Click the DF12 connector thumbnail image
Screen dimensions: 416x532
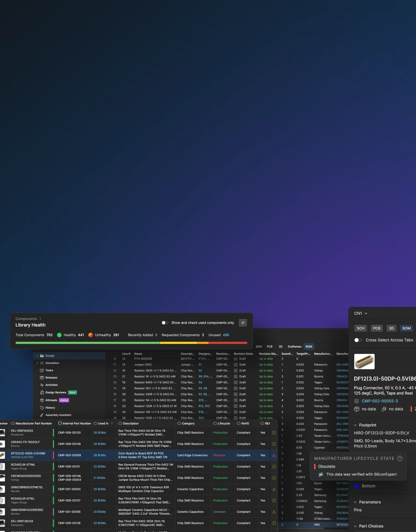click(364, 362)
